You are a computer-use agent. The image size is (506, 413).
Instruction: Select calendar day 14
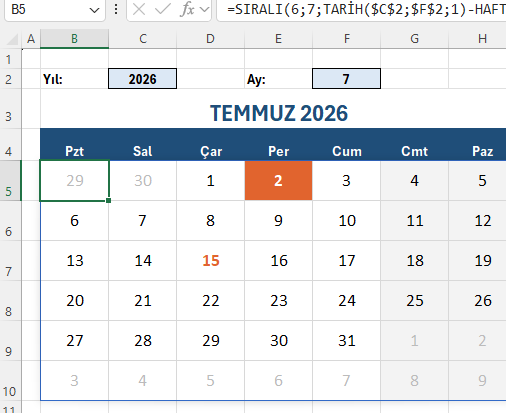pos(143,261)
